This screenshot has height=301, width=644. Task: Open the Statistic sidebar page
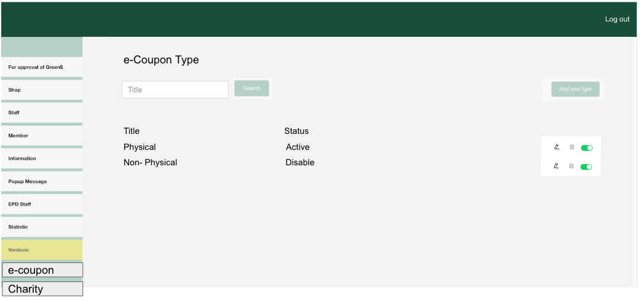[x=41, y=227]
